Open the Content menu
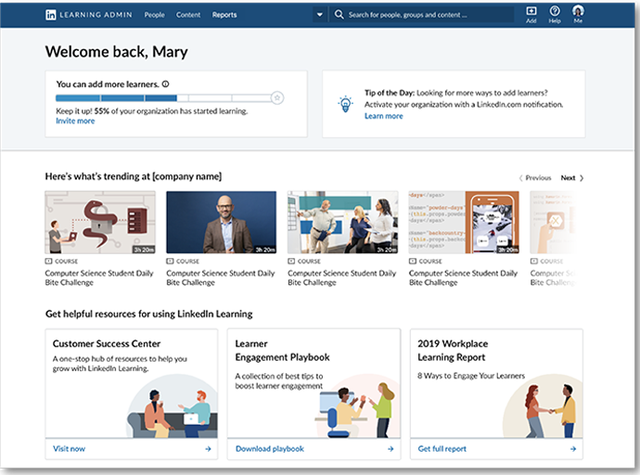This screenshot has width=640, height=475. point(188,15)
